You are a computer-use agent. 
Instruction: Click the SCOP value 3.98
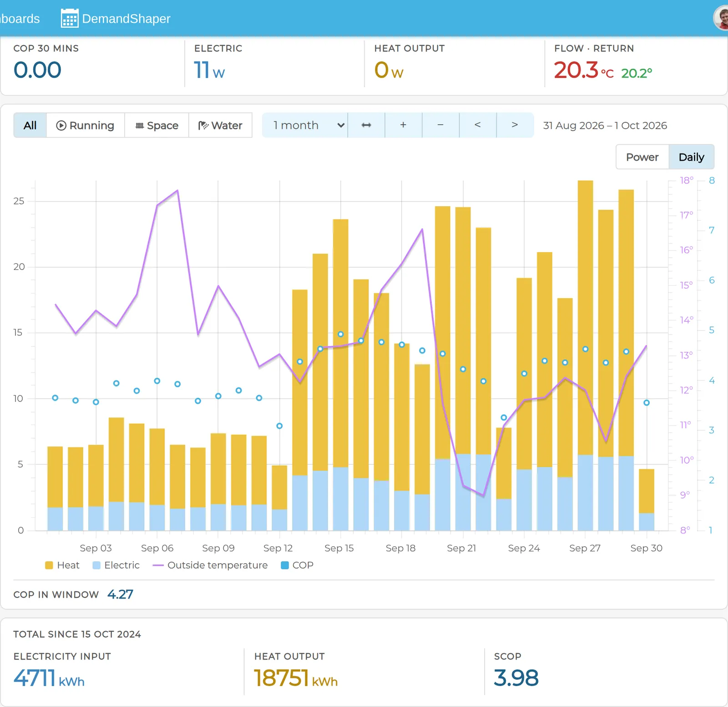pos(516,678)
